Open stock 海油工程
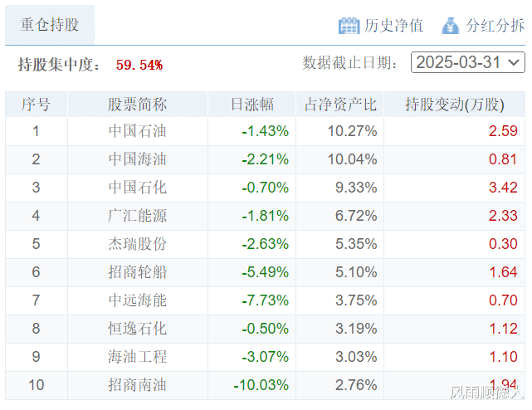The image size is (532, 410). click(x=138, y=357)
